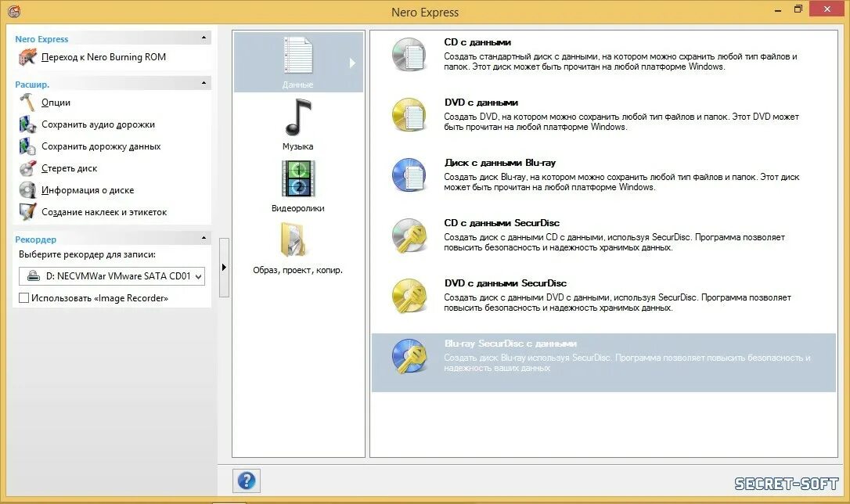Viewport: 850px width, 504px height.
Task: Click the DVD SecurDisc key icon
Action: click(409, 295)
